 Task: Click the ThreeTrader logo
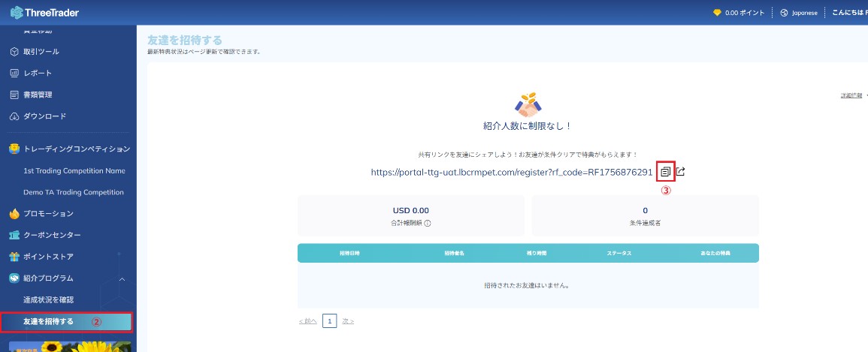coord(45,12)
